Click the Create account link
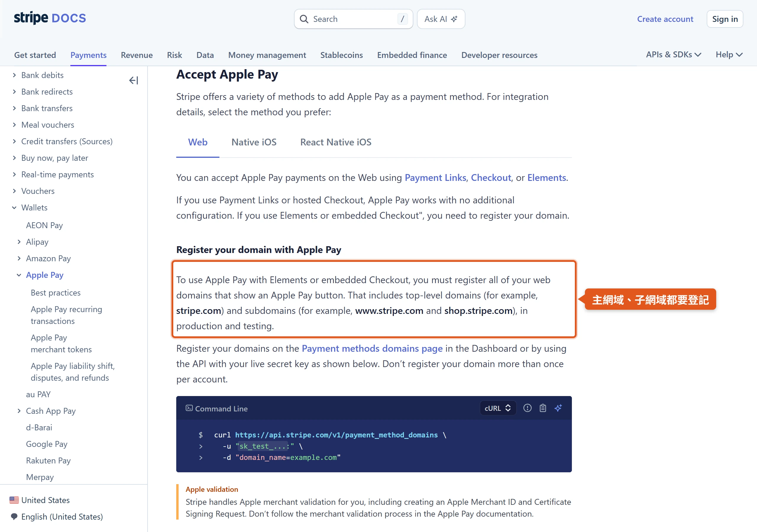The width and height of the screenshot is (757, 532). tap(665, 19)
